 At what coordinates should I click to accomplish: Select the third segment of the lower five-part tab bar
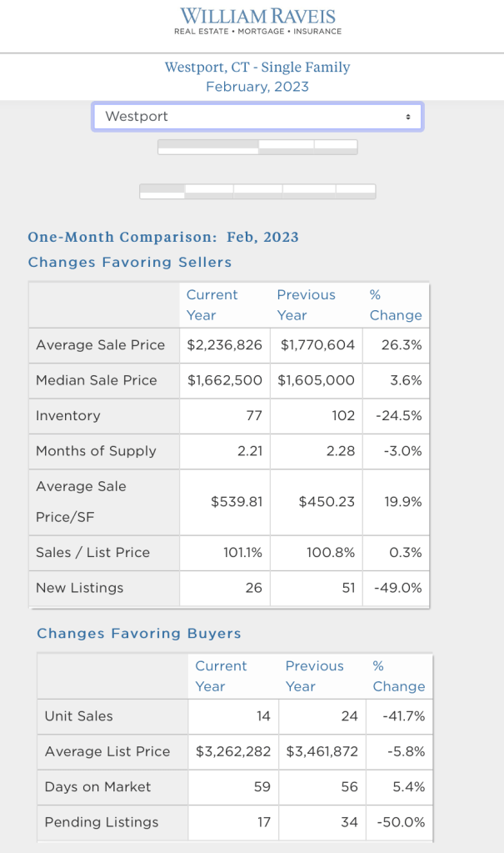(258, 192)
